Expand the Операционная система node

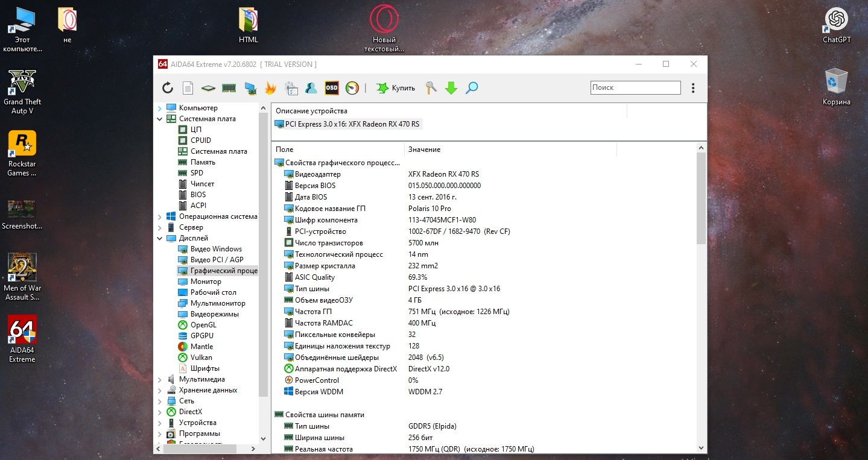coord(159,216)
